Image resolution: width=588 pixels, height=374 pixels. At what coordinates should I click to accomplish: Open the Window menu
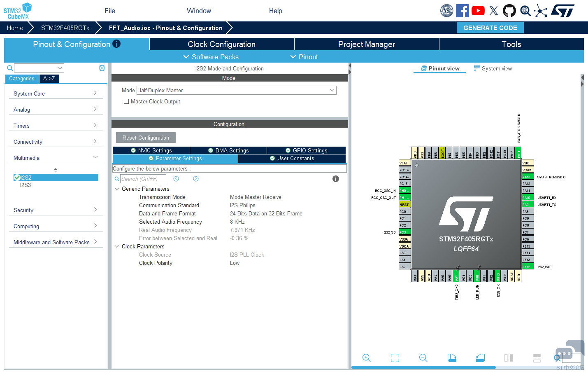click(x=199, y=11)
